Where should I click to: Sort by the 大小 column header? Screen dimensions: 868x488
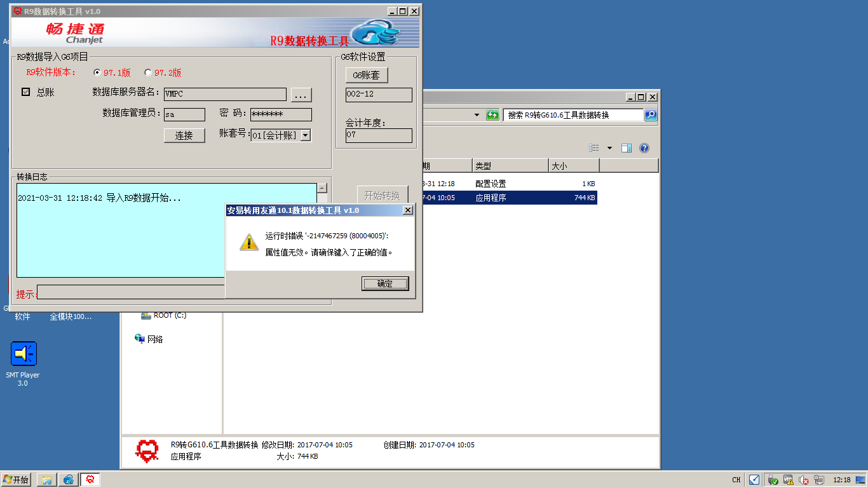tap(574, 166)
